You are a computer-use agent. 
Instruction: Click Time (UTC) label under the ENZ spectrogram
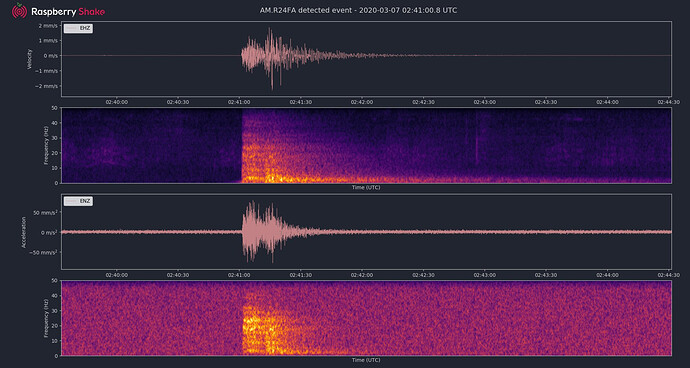point(366,360)
